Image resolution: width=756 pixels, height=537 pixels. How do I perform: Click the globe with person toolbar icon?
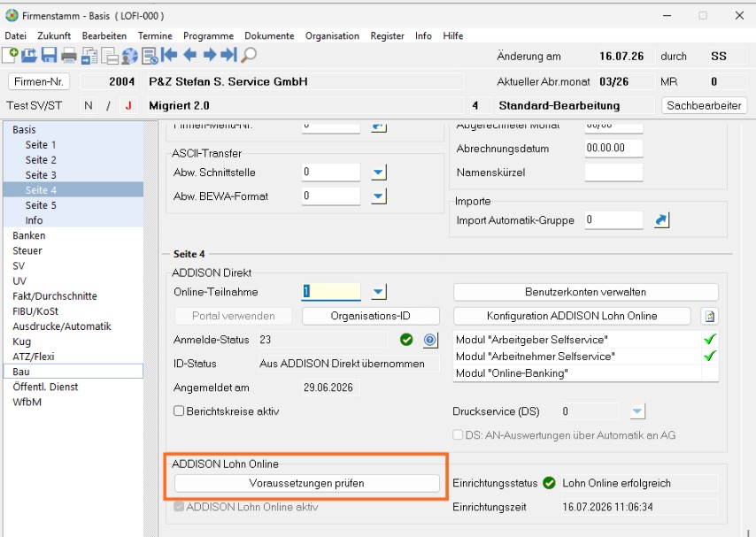(129, 56)
